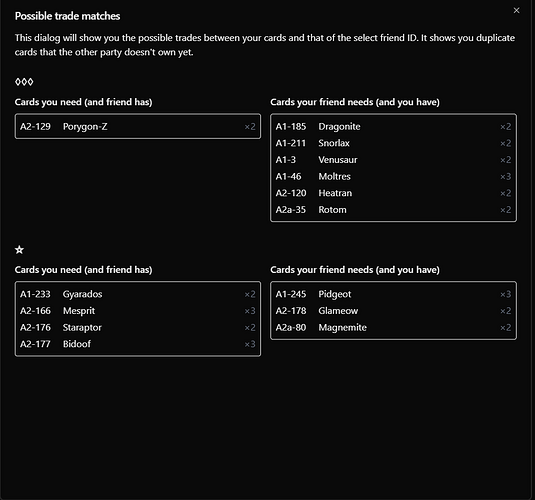Select the A1-46 Moltres row
Image resolution: width=535 pixels, height=500 pixels.
pos(393,176)
